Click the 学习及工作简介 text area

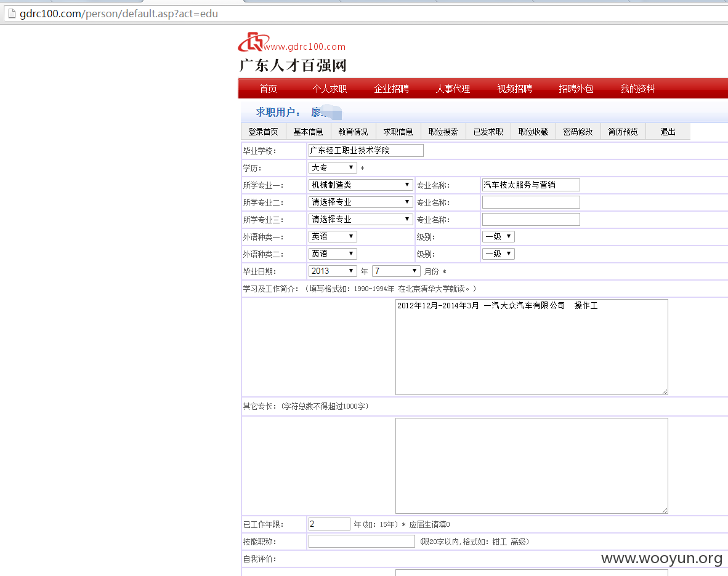click(x=532, y=347)
